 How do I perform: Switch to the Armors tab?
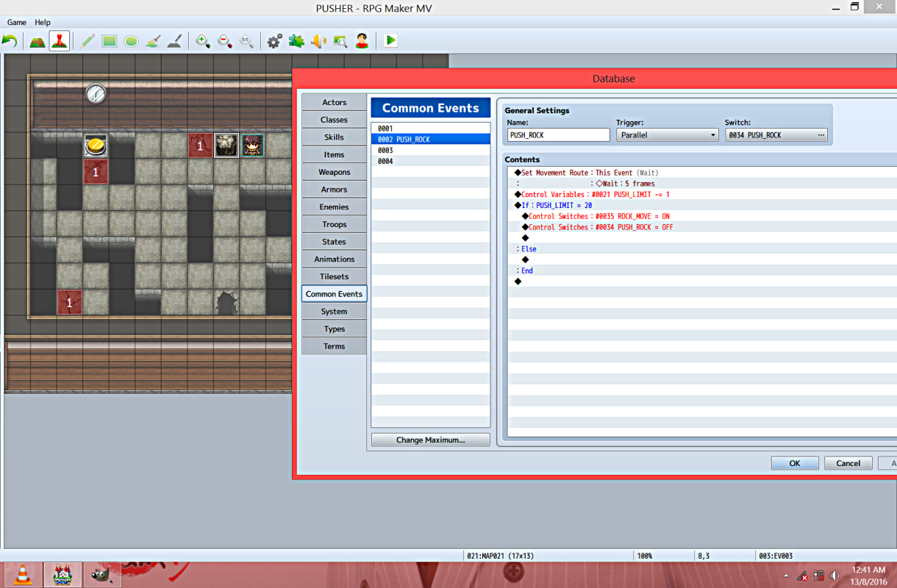click(x=334, y=190)
